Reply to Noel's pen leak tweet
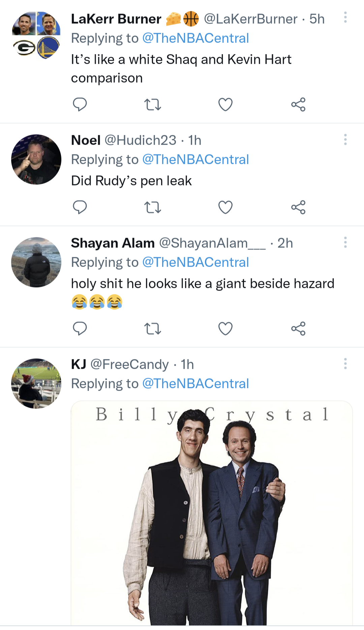This screenshot has height=630, width=364. 80,207
